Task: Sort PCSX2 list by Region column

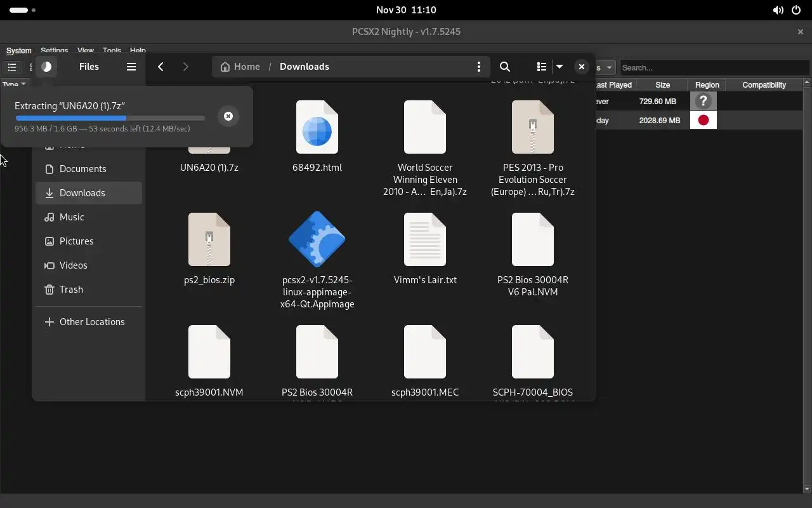Action: click(x=707, y=85)
